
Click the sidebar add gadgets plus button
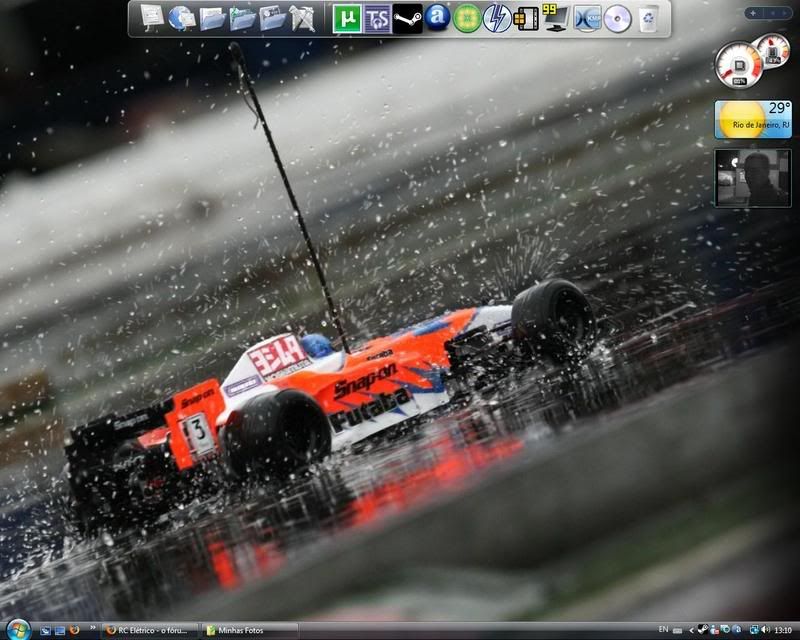(754, 13)
